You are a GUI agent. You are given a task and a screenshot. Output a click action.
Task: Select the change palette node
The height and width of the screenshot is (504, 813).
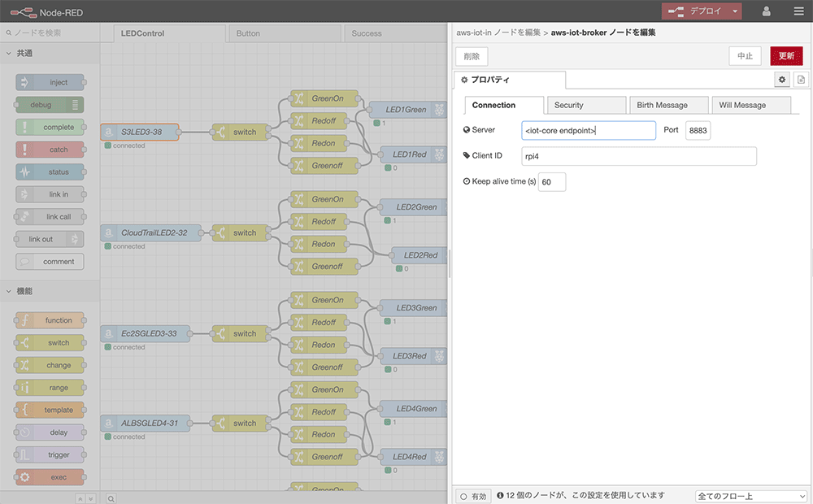click(x=50, y=365)
